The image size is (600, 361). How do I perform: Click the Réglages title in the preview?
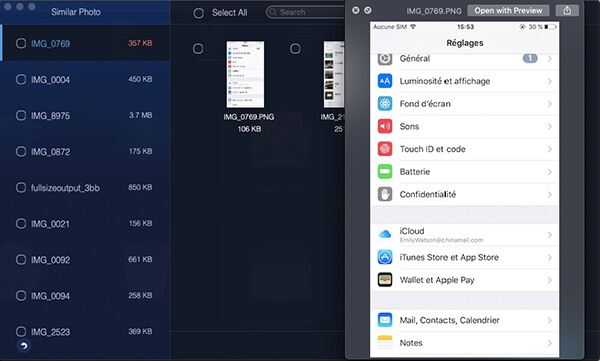tap(465, 43)
